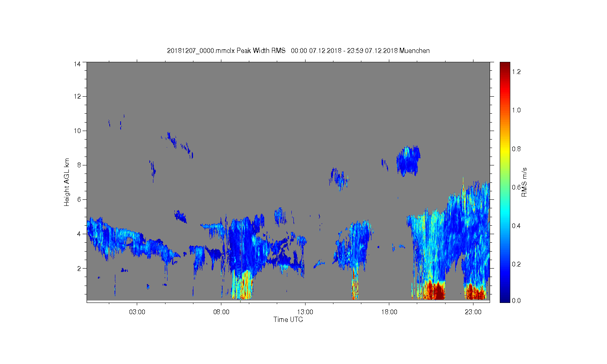Click the colorbar tick value 1.0

pyautogui.click(x=516, y=110)
